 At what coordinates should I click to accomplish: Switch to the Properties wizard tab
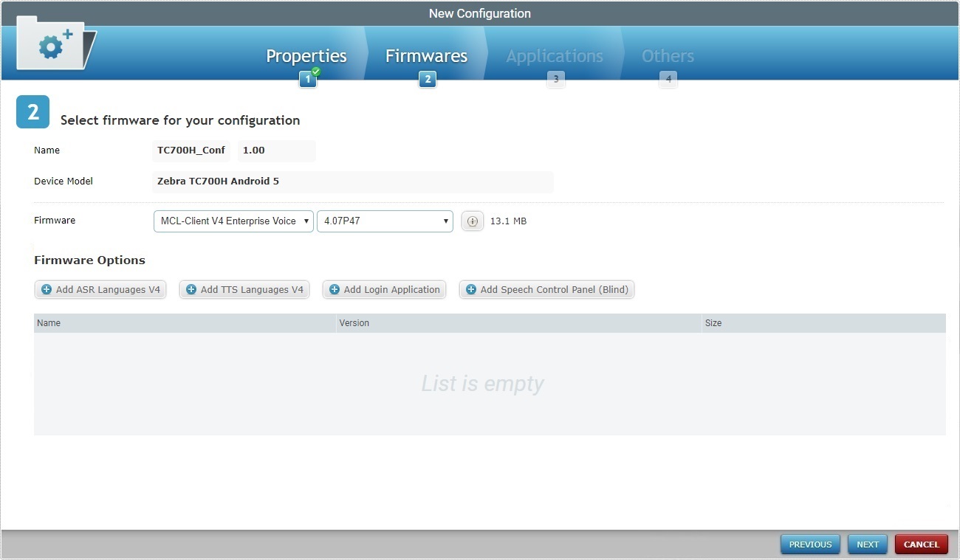(306, 55)
